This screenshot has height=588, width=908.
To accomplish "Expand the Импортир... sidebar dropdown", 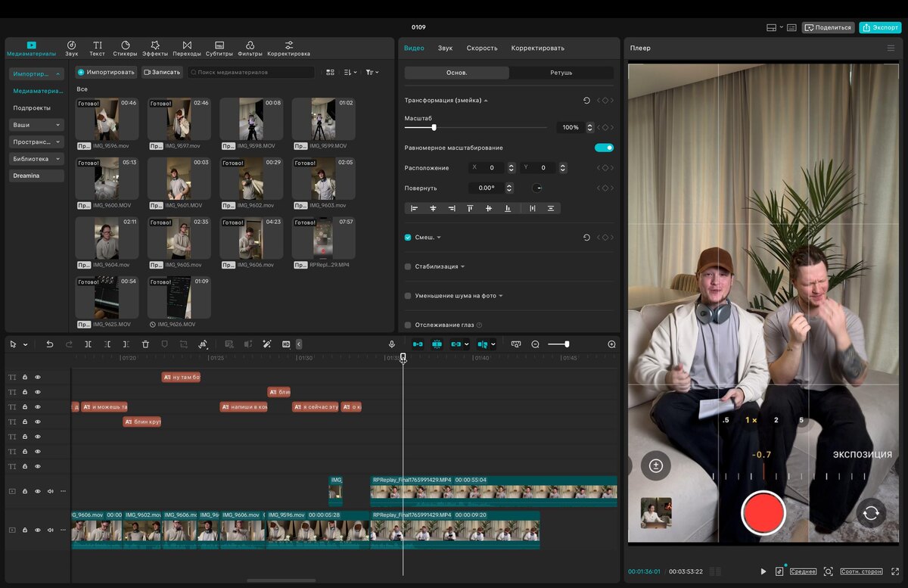I will (36, 74).
